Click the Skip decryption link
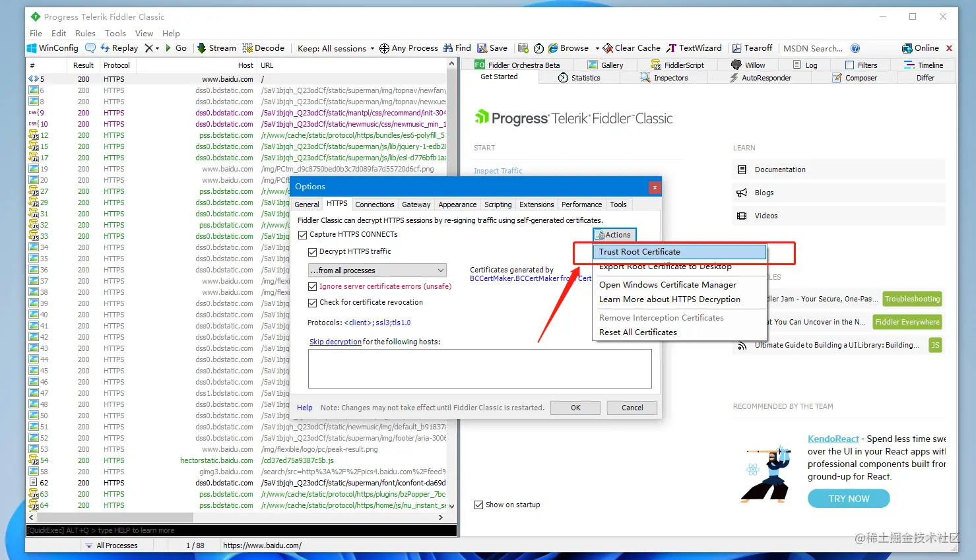This screenshot has width=976, height=560. [335, 342]
